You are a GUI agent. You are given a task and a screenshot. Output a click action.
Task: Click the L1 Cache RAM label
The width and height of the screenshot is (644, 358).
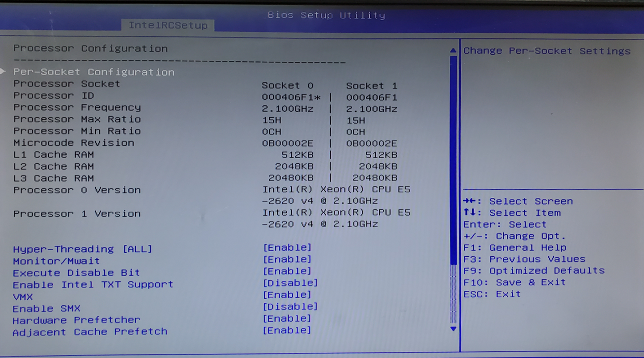click(54, 154)
